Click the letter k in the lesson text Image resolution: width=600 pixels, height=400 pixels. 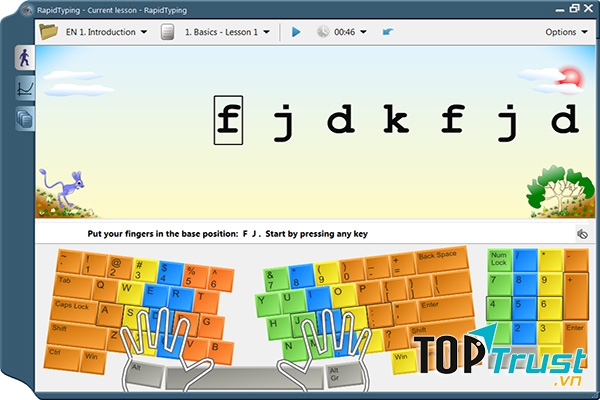[x=396, y=119]
